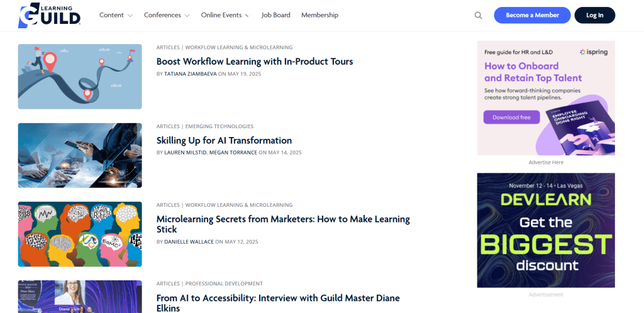The image size is (644, 313).
Task: Open article Skilling Up for AI Transformation
Action: [x=224, y=140]
